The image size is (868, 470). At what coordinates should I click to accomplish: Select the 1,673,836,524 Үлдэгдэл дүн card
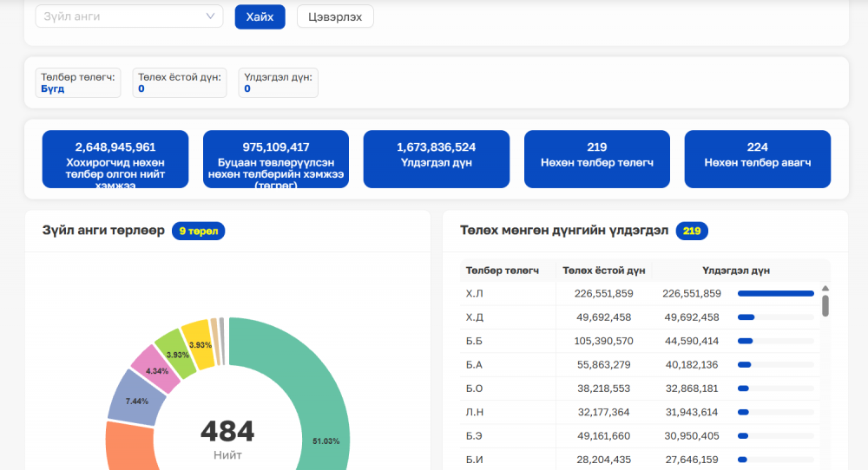(437, 160)
